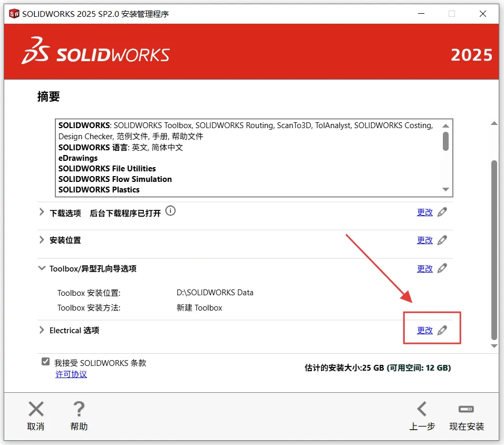Click pencil icon in Electrical 选项 row

click(x=442, y=330)
